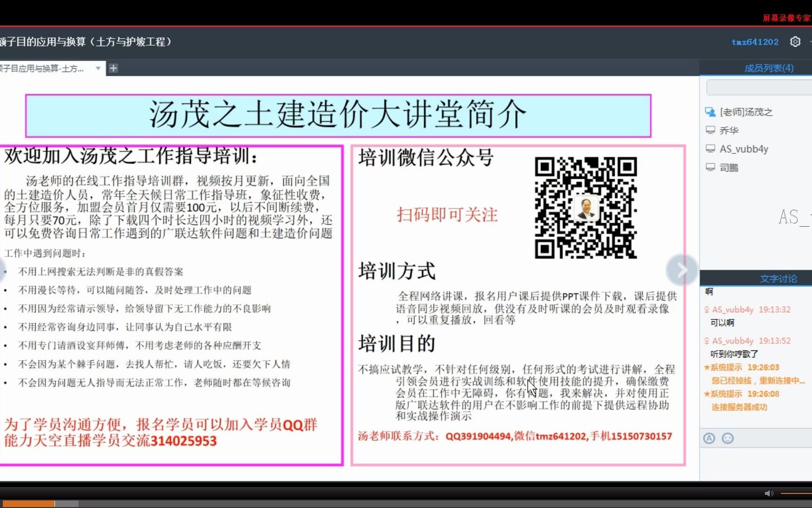Click chat message 听到你哼歌了
The image size is (812, 508).
pos(734,354)
